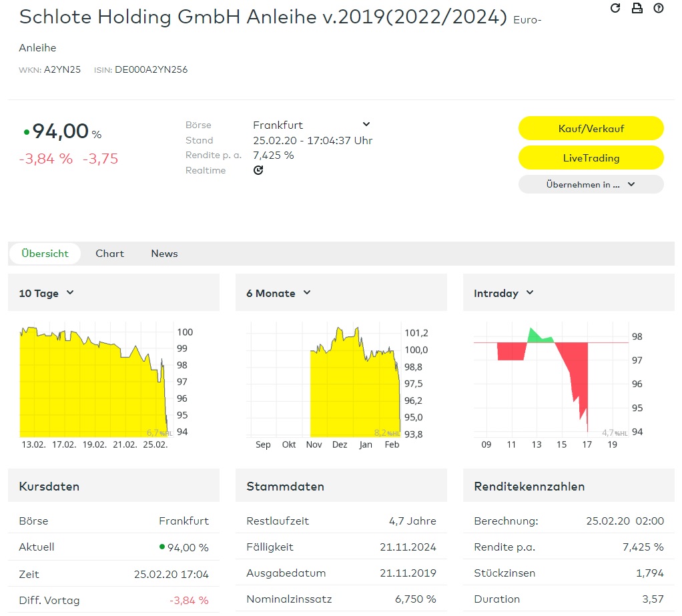Open help via question mark icon
The width and height of the screenshot is (682, 616).
point(659,8)
